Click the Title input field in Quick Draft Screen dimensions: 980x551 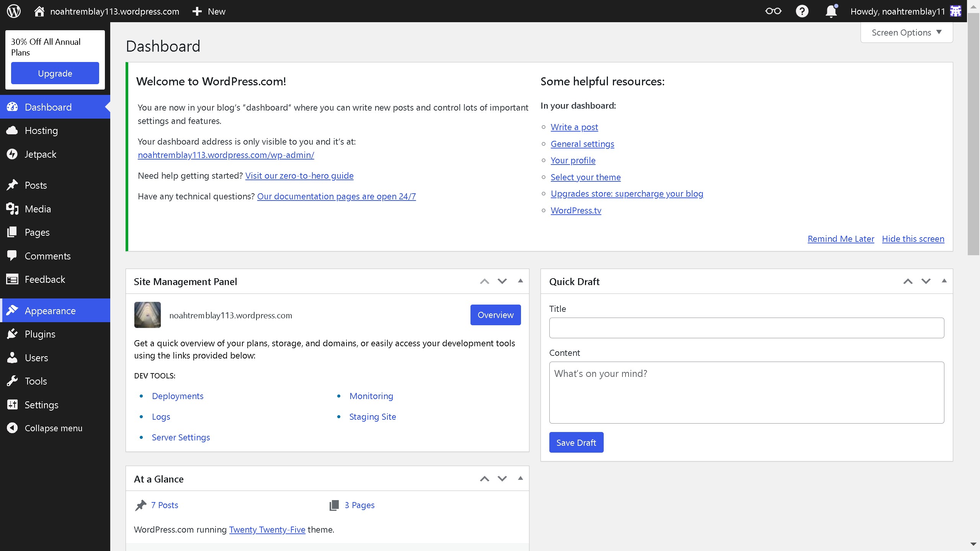tap(746, 328)
